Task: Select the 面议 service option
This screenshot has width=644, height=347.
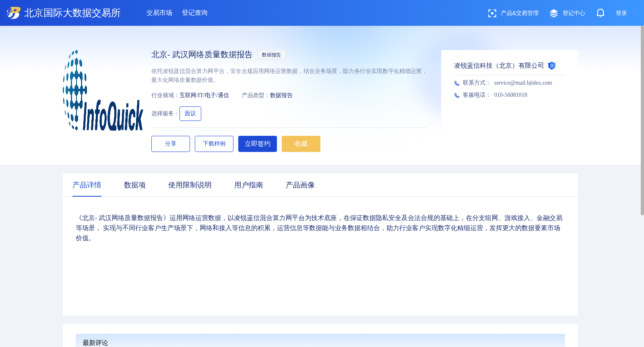Action: 190,114
